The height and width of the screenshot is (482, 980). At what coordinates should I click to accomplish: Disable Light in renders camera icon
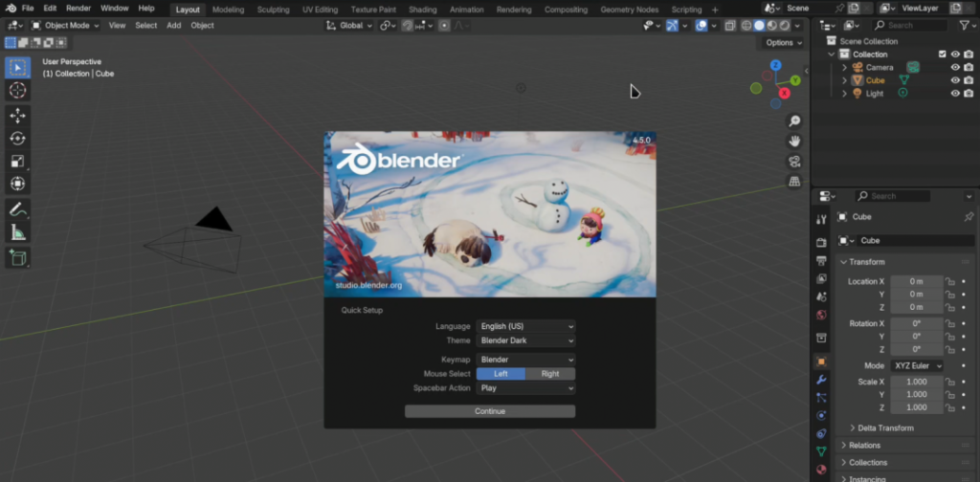click(969, 94)
